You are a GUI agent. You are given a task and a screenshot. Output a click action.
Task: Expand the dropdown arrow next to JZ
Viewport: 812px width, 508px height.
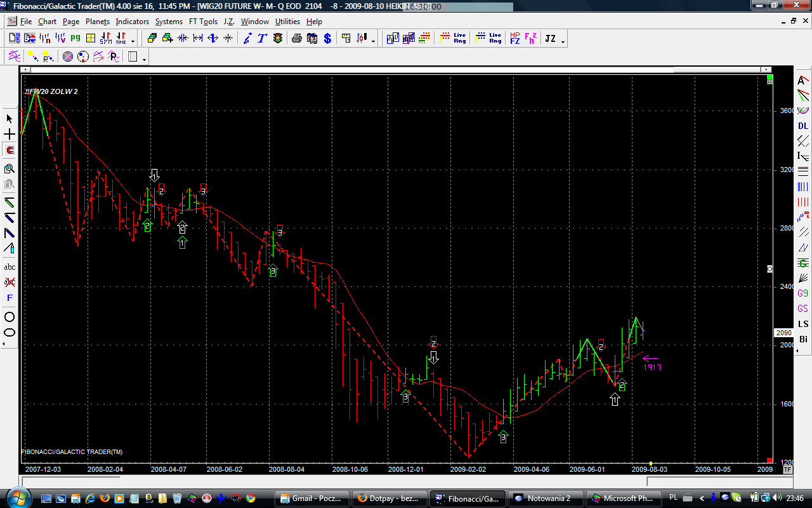click(x=563, y=41)
